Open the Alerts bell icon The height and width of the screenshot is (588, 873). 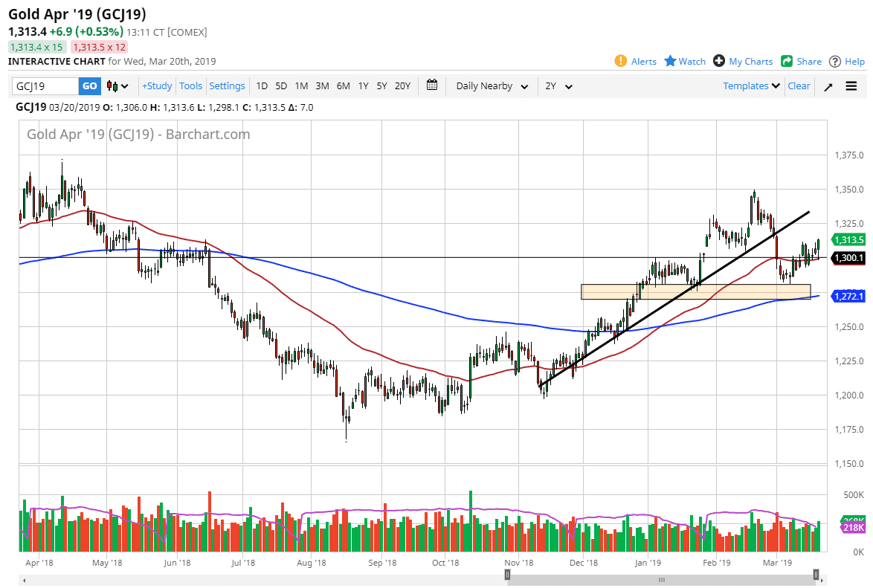pyautogui.click(x=621, y=61)
